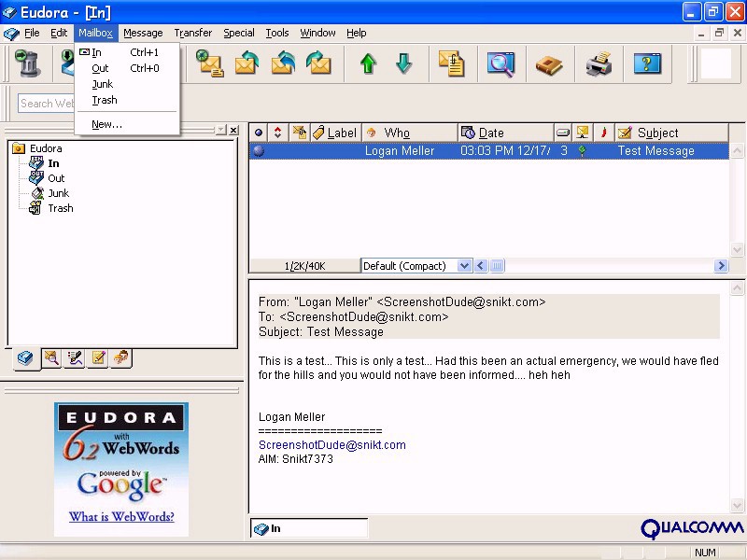Close the open Mailbox menu
The height and width of the screenshot is (560, 747).
pyautogui.click(x=96, y=33)
